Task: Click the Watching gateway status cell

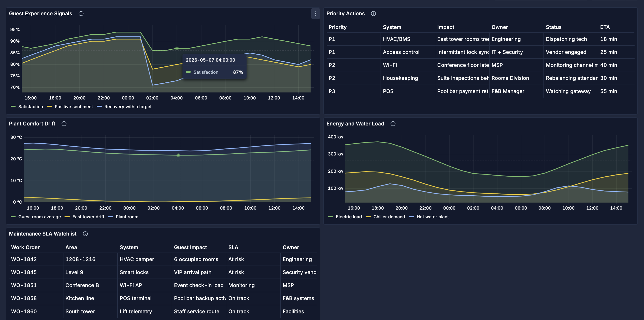Action: pos(571,91)
